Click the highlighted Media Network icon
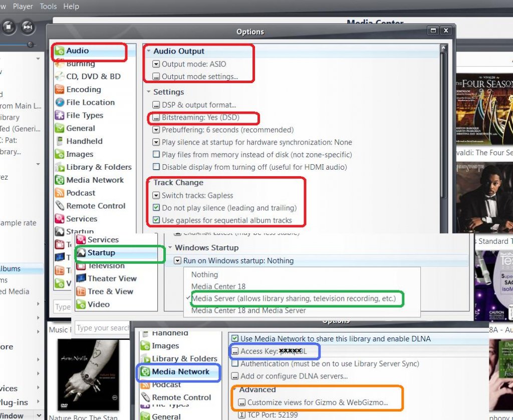The image size is (513, 420). (x=145, y=371)
